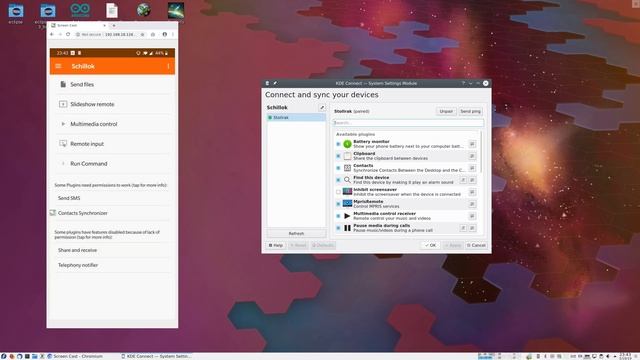Screen dimensions: 640x360
Task: Toggle Pause media during calls checkbox
Action: coord(338,228)
